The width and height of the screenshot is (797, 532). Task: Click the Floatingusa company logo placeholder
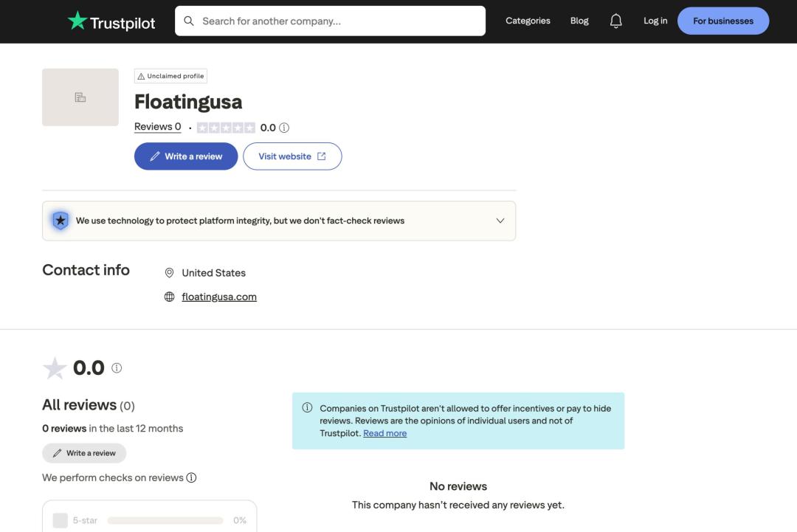[x=80, y=97]
